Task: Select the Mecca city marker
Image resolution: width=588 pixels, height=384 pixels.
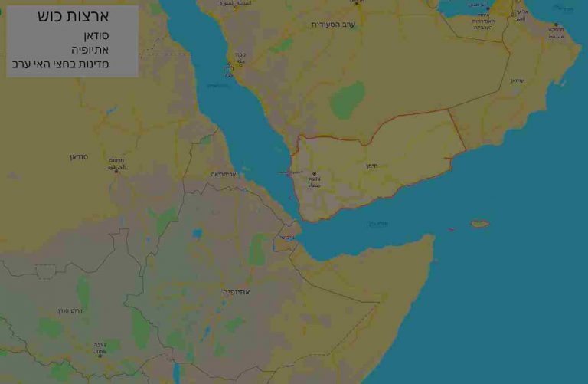Action: (240, 64)
